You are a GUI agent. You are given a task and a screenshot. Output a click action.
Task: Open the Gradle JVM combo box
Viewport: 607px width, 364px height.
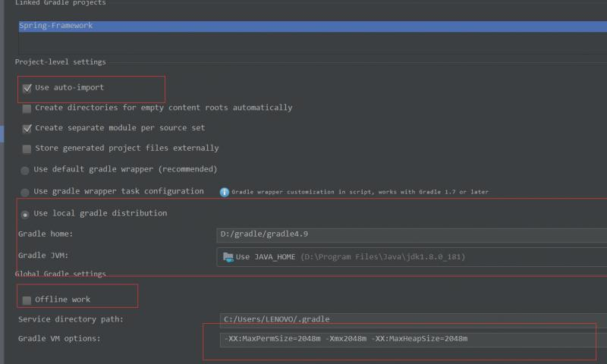tap(411, 257)
